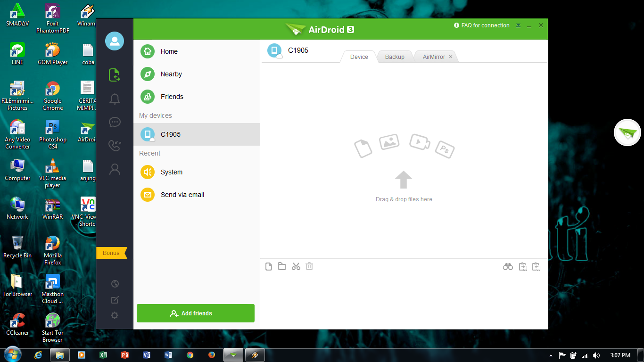Open Computer desktop icon
Screen dimensions: 644x362
click(17, 170)
